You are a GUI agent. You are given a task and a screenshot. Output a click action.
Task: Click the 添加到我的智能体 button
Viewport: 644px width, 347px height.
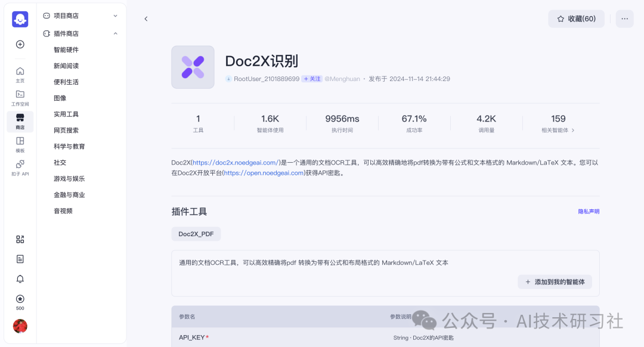[555, 281]
